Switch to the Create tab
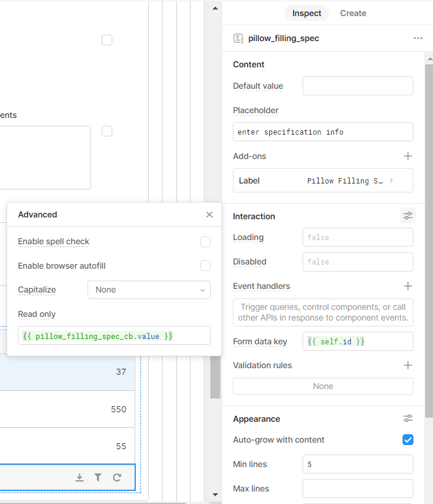The image size is (433, 504). [353, 13]
